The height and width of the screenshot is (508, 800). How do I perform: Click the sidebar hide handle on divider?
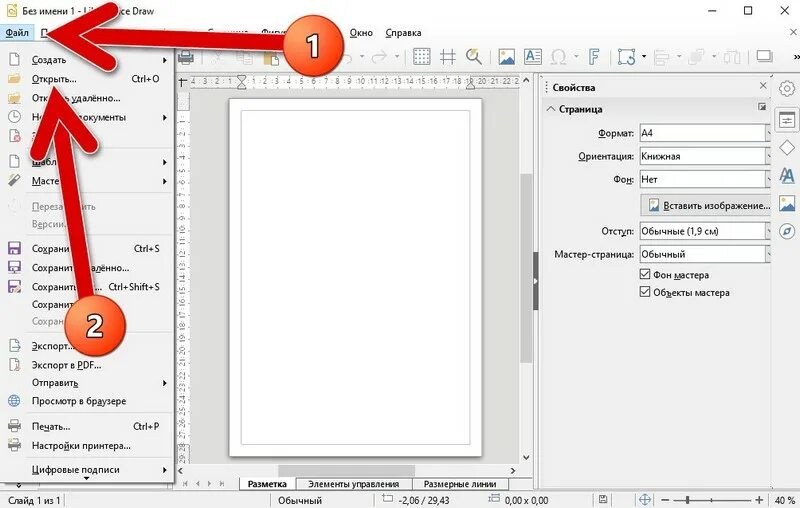pyautogui.click(x=536, y=281)
